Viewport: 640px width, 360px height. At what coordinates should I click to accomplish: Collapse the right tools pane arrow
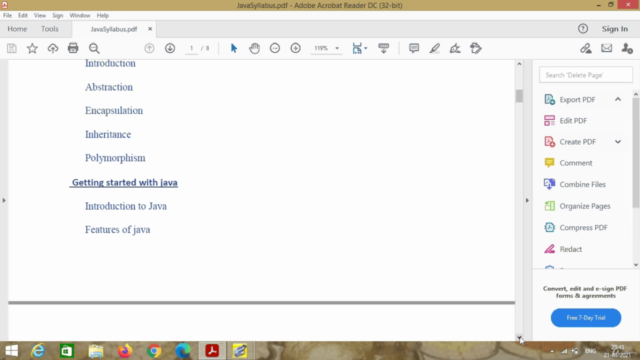(527, 200)
